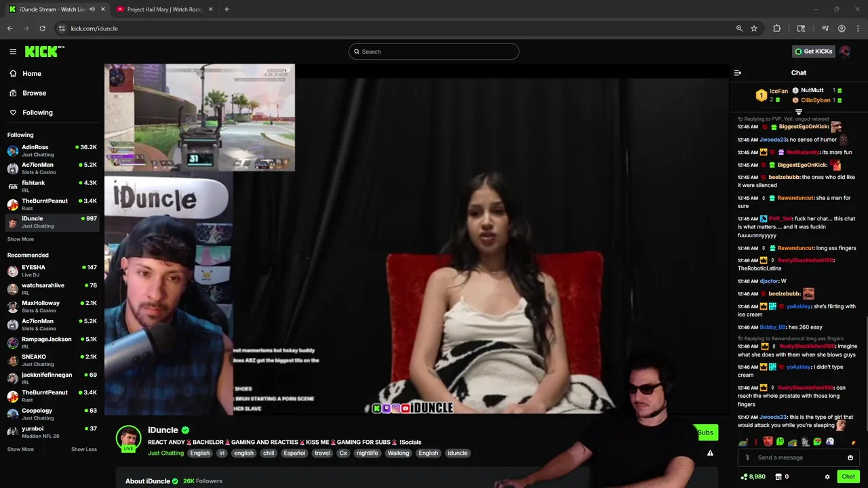Open Chrome media control icon in toolbar
Viewport: 868px width, 488px height.
click(x=825, y=28)
